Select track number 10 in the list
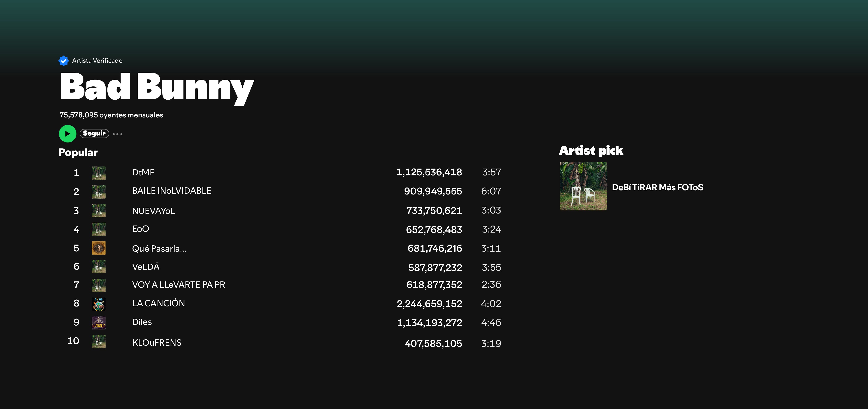868x409 pixels. 73,341
